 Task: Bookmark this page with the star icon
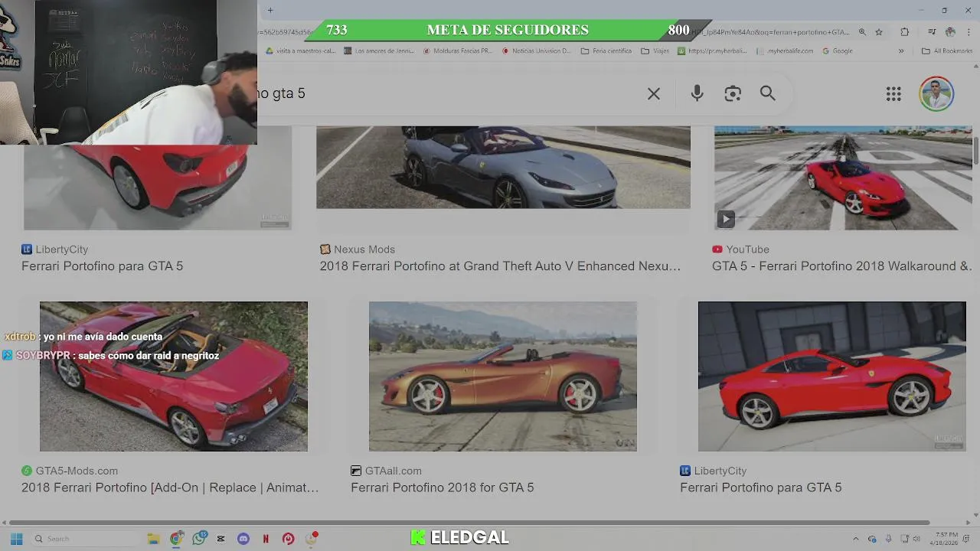click(879, 32)
